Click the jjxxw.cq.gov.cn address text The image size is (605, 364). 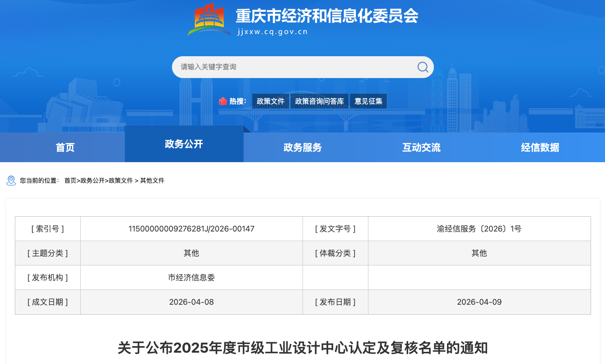click(273, 31)
